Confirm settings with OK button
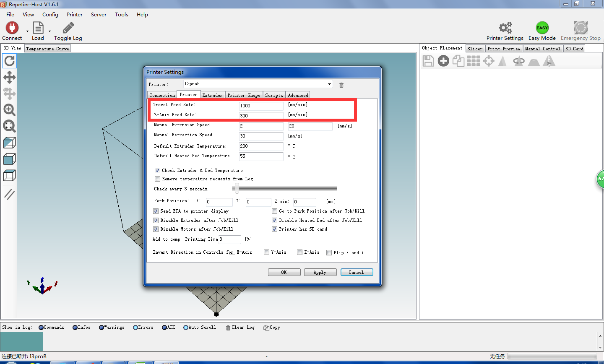The image size is (604, 364). (x=284, y=272)
